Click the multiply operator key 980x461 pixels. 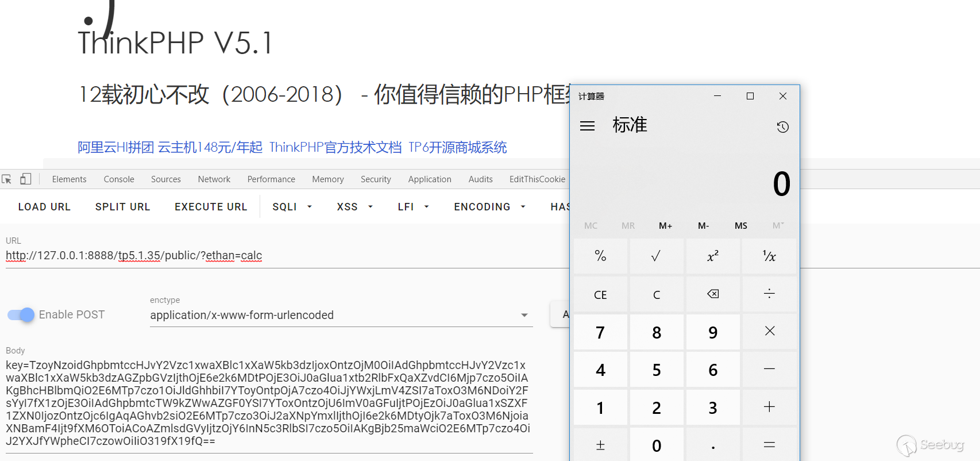click(769, 332)
